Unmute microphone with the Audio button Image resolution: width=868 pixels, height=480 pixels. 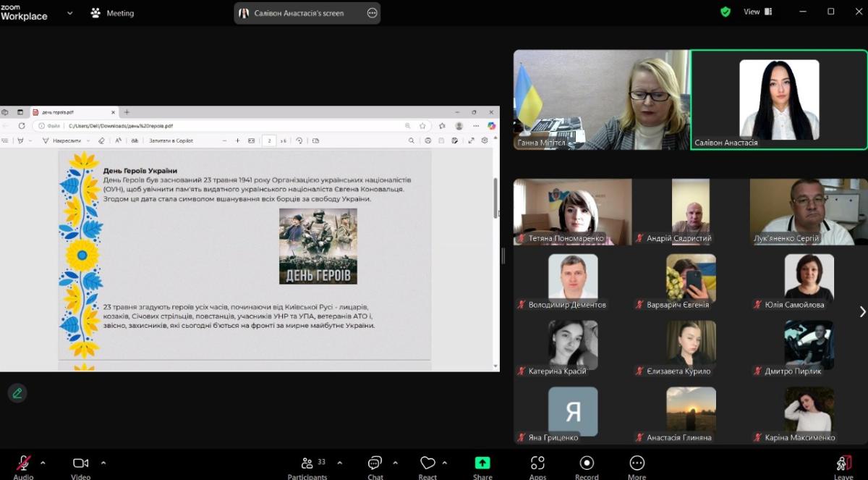tap(23, 465)
